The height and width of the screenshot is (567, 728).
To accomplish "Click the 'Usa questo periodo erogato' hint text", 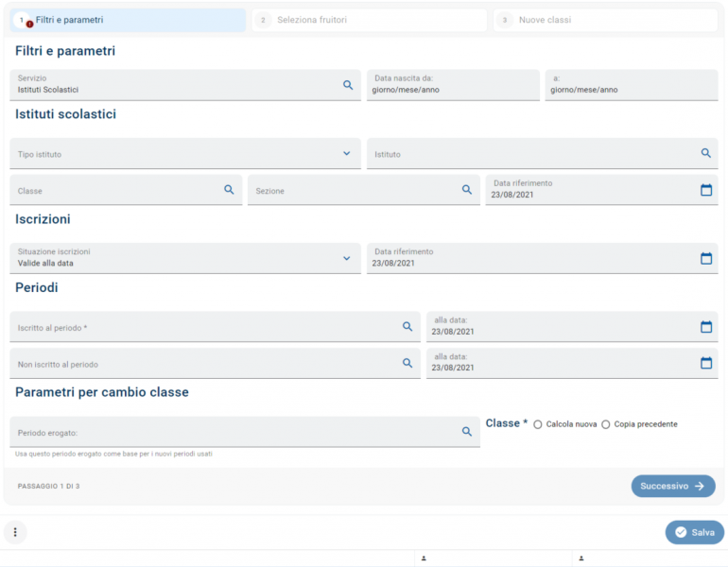I will 113,454.
